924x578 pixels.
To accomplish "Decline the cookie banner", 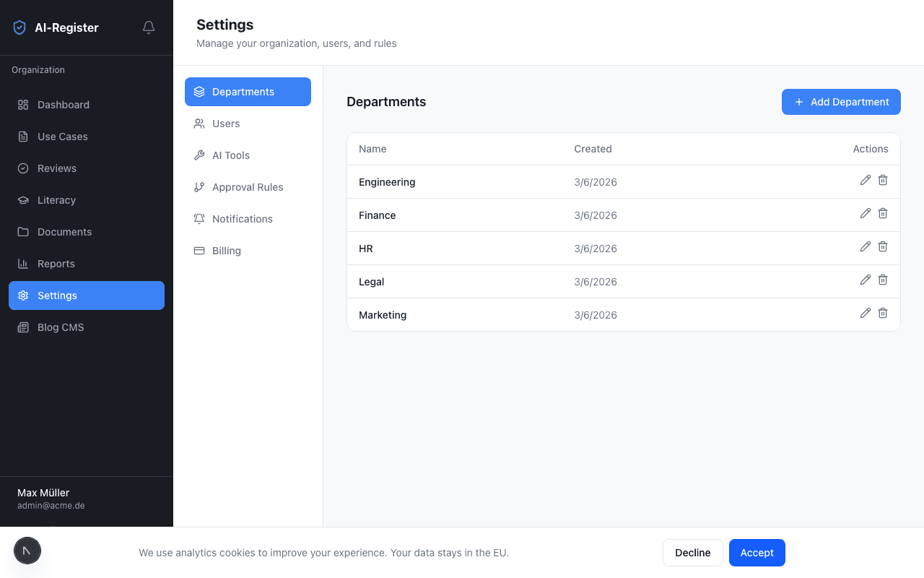I will (692, 553).
